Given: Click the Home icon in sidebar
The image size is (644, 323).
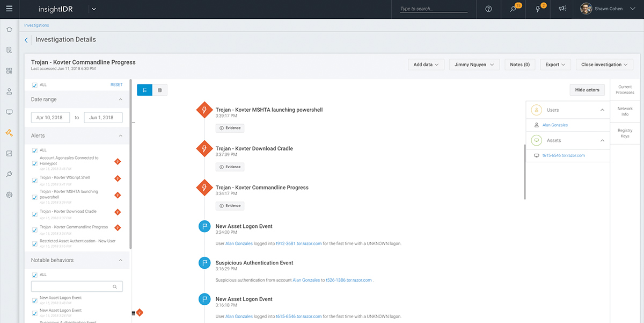Looking at the screenshot, I should pos(9,29).
